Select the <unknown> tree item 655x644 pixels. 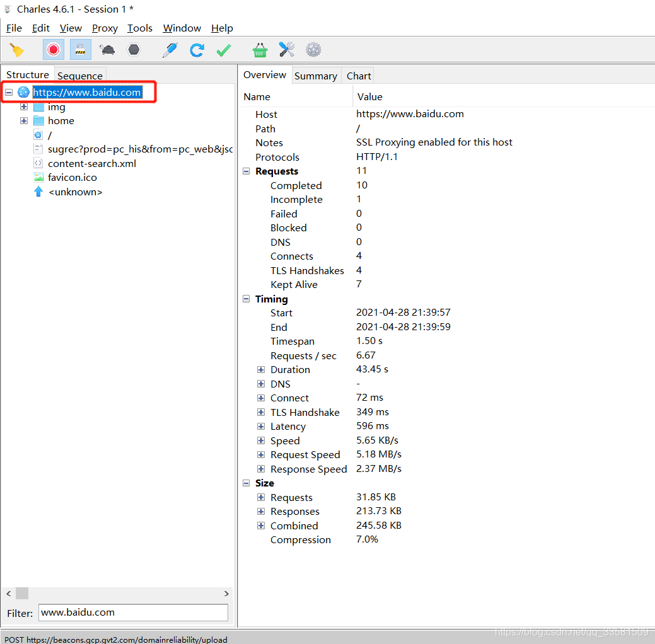pyautogui.click(x=75, y=192)
